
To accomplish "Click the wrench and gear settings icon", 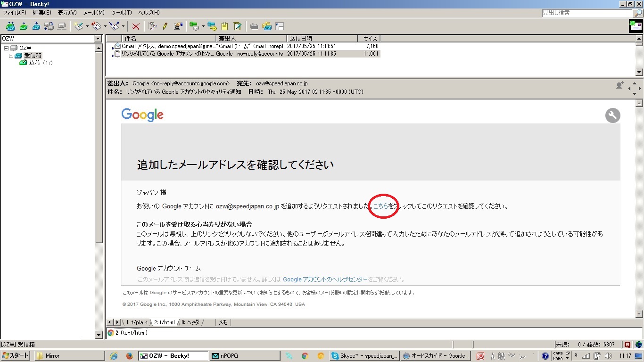I will coord(212,26).
